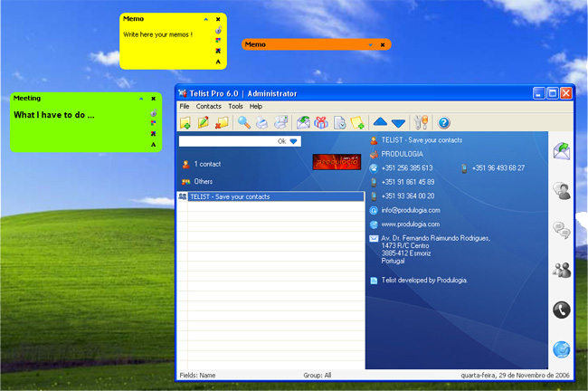This screenshot has height=391, width=588.
Task: Open the Contacts menu
Action: pyautogui.click(x=208, y=106)
